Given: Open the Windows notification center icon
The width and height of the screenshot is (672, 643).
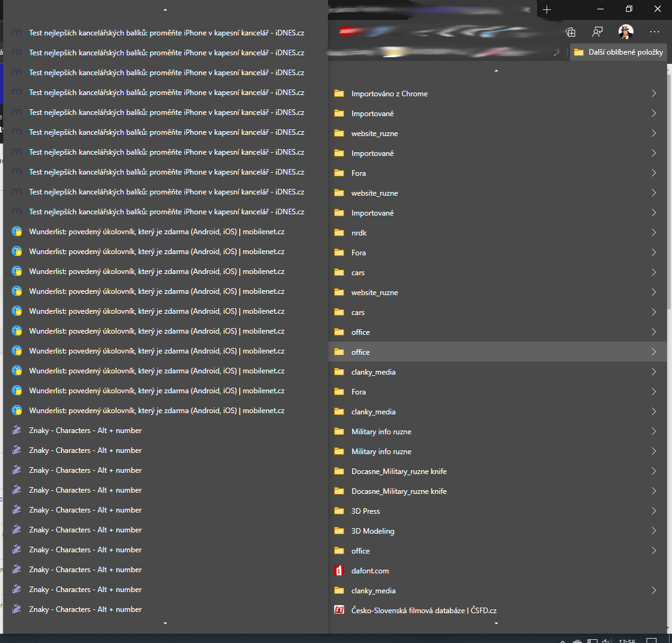Looking at the screenshot, I should click(652, 641).
